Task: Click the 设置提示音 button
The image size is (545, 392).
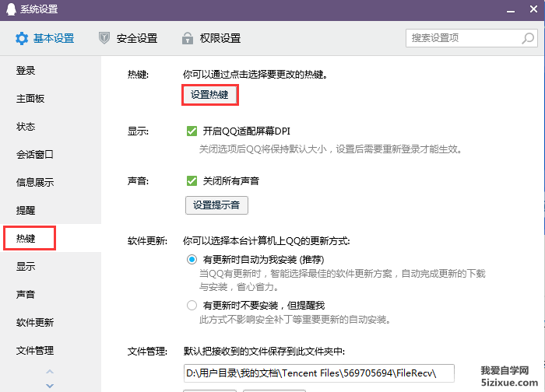Action: (216, 205)
